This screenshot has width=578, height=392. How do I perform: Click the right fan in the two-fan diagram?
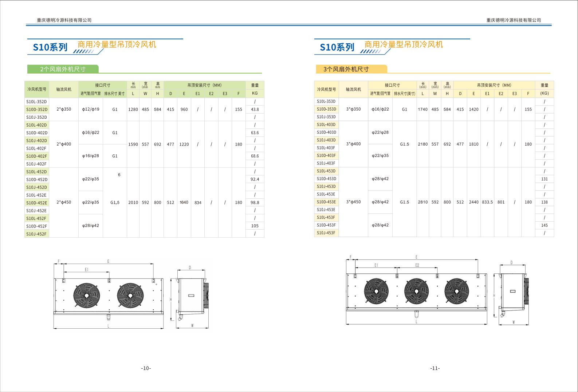(130, 296)
